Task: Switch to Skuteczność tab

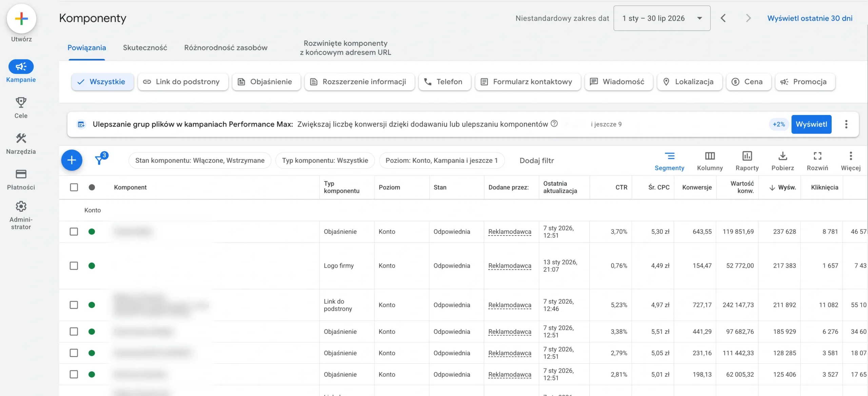Action: (x=145, y=48)
